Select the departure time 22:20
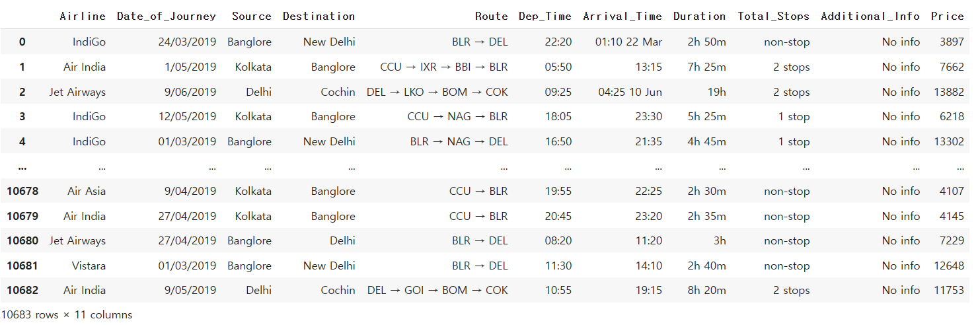The width and height of the screenshot is (980, 325). coord(558,42)
